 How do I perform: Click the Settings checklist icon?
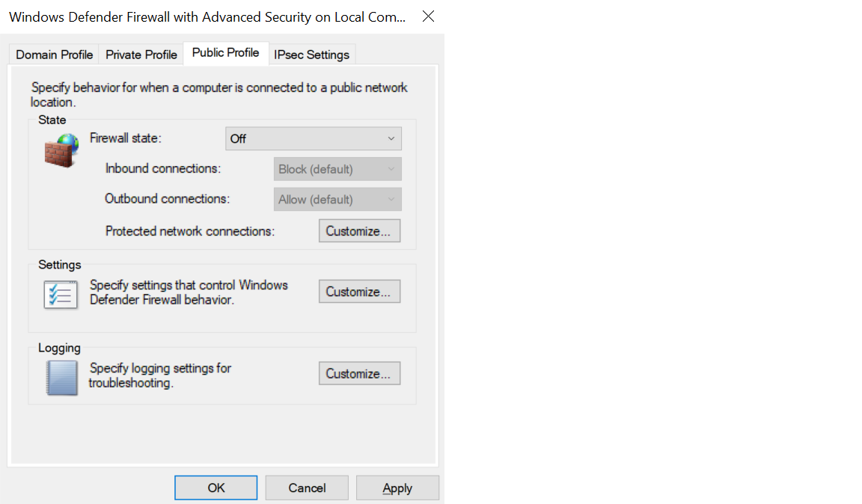tap(61, 295)
